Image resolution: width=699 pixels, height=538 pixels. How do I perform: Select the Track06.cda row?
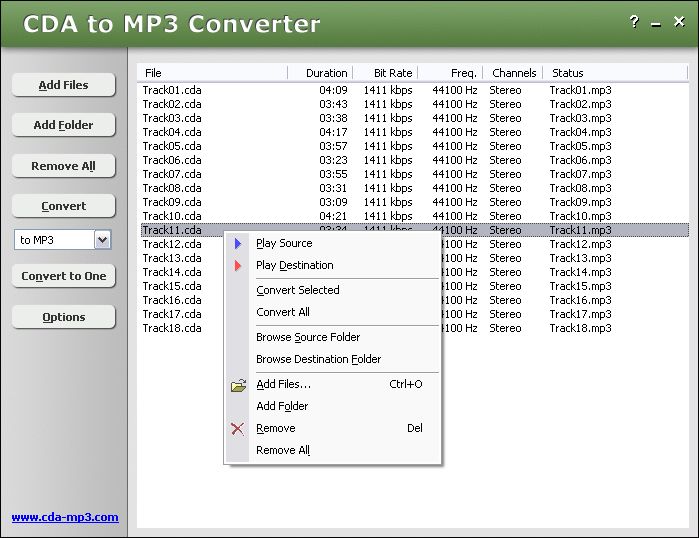point(415,160)
